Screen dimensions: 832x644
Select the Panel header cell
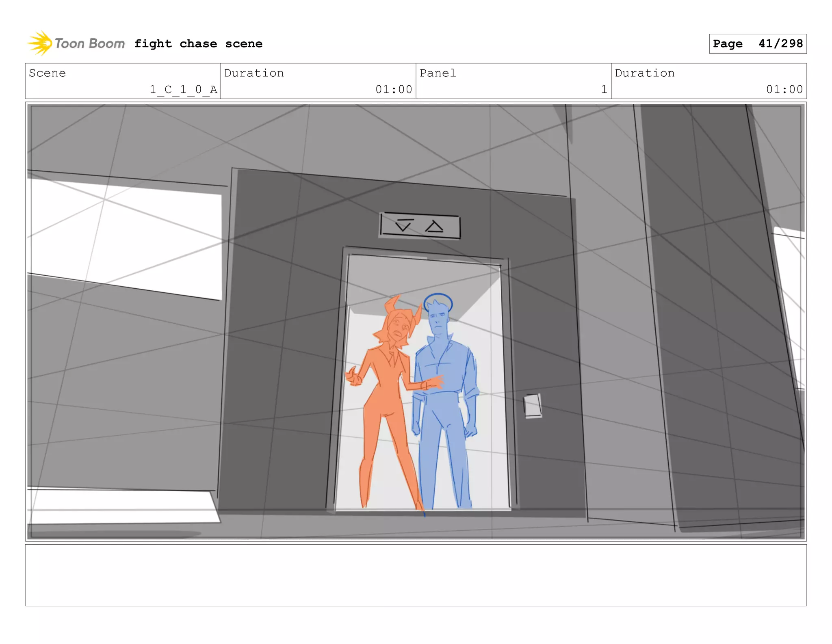click(438, 73)
